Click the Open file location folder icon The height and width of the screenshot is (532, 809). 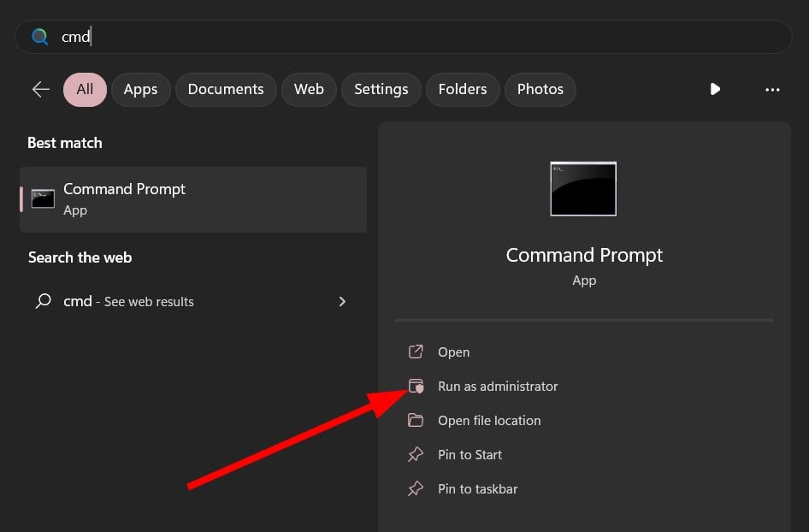pos(416,420)
